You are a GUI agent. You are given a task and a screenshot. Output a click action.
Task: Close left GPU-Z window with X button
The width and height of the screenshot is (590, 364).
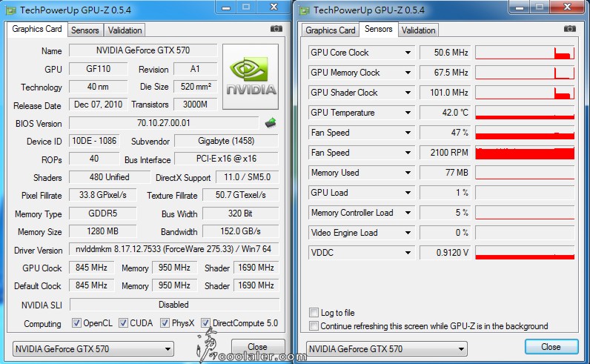[x=274, y=7]
